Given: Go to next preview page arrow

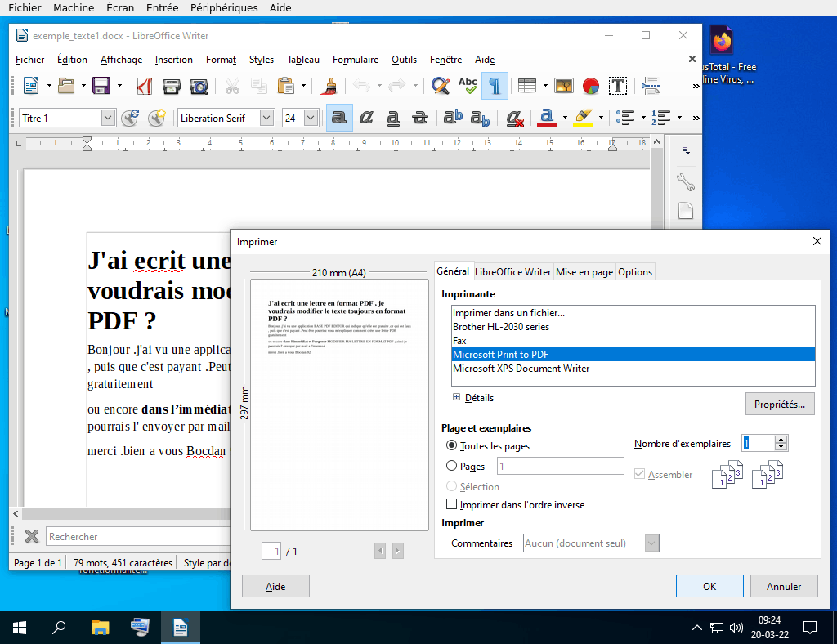Looking at the screenshot, I should pos(398,551).
